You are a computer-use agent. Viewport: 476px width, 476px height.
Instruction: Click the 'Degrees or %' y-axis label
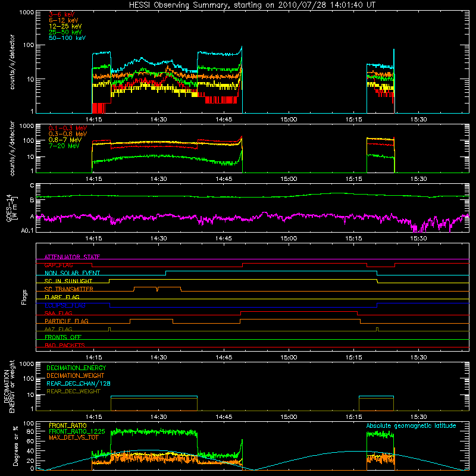click(15, 446)
